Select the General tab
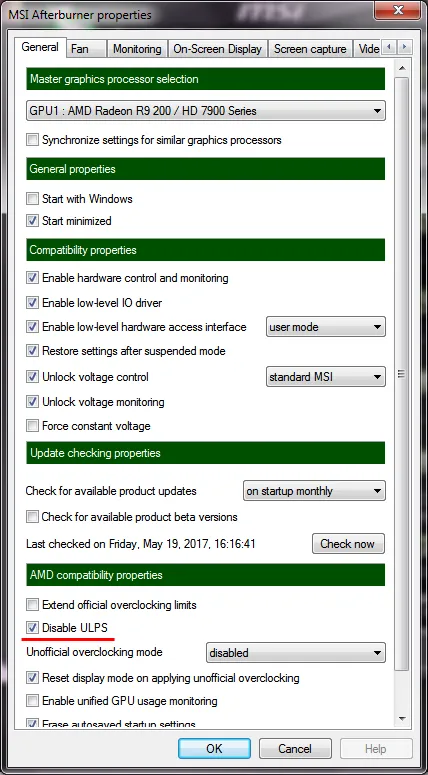Viewport: 428px width, 775px height. click(40, 47)
